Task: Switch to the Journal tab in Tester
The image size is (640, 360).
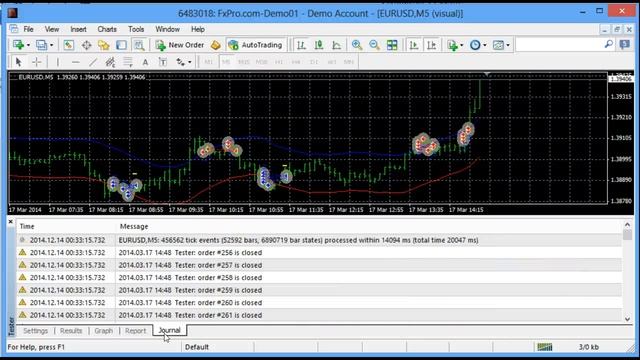Action: [x=169, y=330]
